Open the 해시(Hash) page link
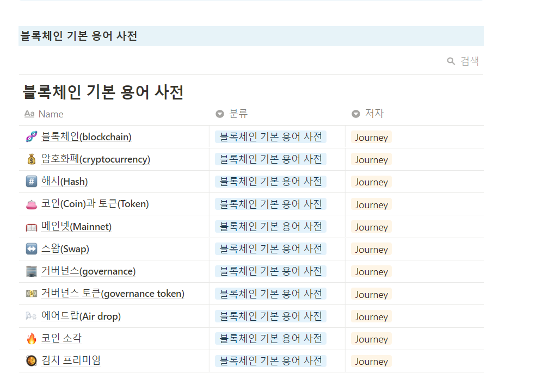This screenshot has height=392, width=542. pos(65,182)
